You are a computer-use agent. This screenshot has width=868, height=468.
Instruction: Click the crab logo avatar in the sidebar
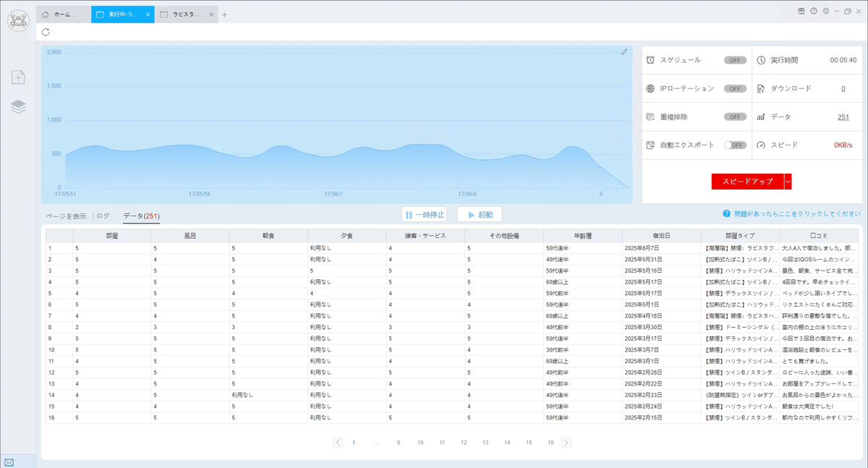[18, 20]
